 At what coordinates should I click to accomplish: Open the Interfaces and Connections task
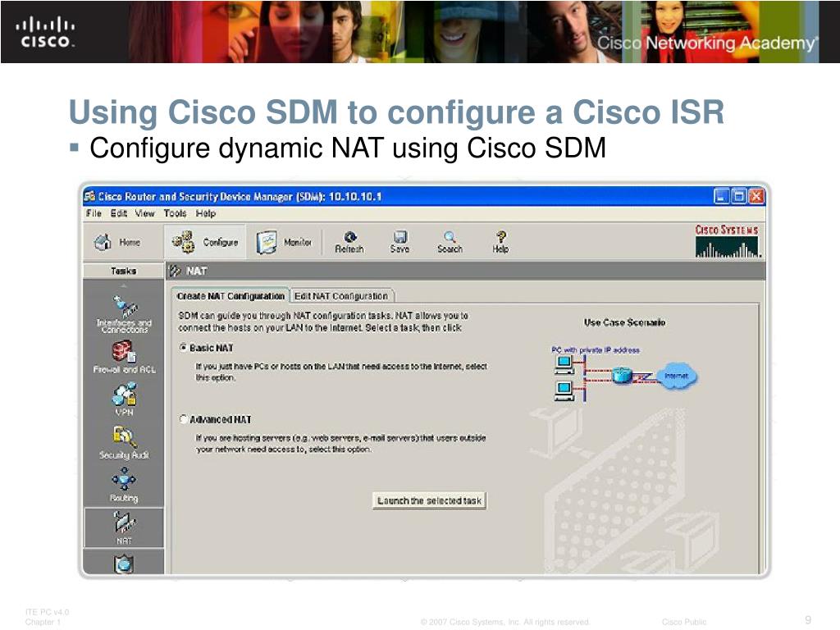125,314
